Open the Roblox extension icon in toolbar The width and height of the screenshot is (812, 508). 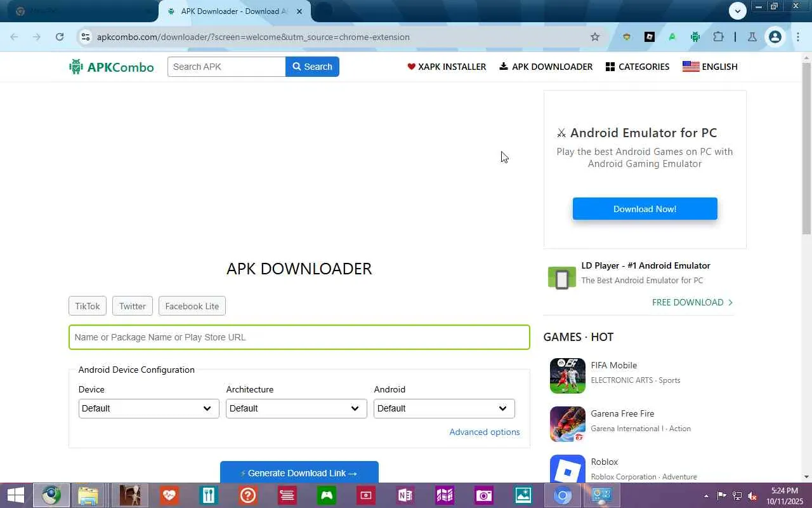point(650,37)
